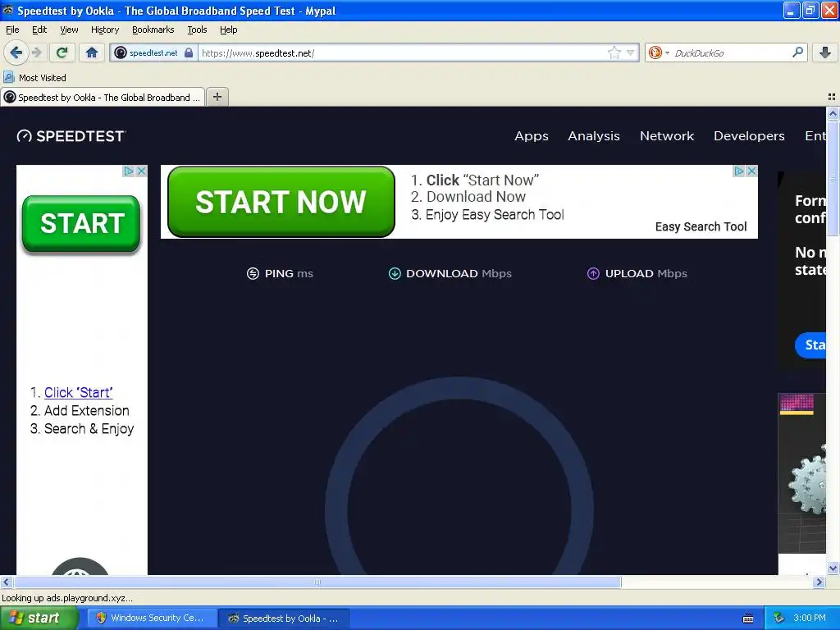Open a new tab with the plus button
The image size is (840, 630).
[217, 97]
